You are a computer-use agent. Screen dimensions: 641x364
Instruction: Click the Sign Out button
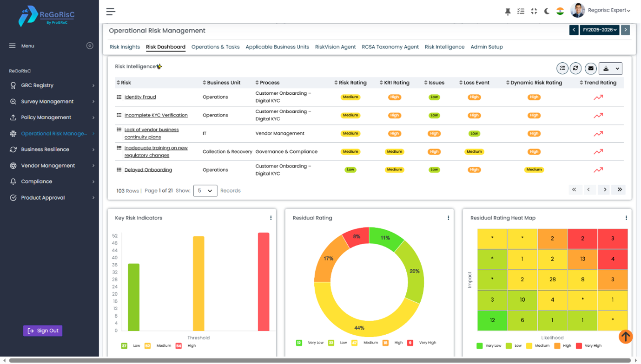coord(43,331)
